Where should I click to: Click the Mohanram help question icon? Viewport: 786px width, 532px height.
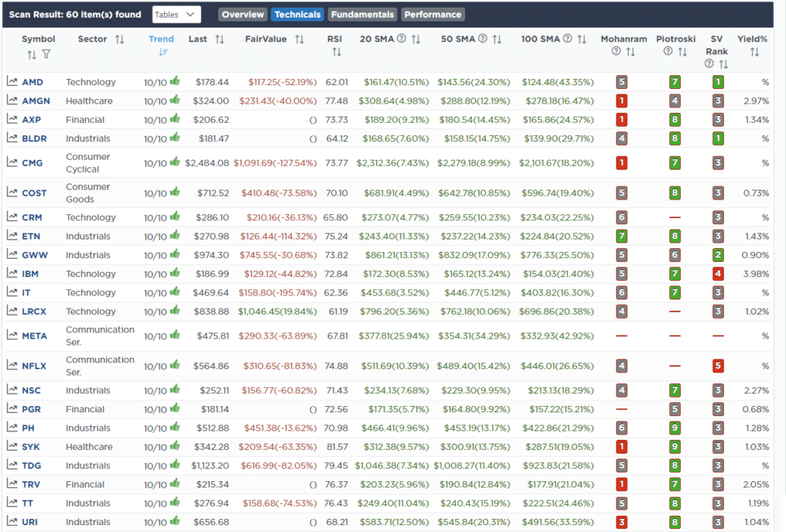click(x=616, y=51)
